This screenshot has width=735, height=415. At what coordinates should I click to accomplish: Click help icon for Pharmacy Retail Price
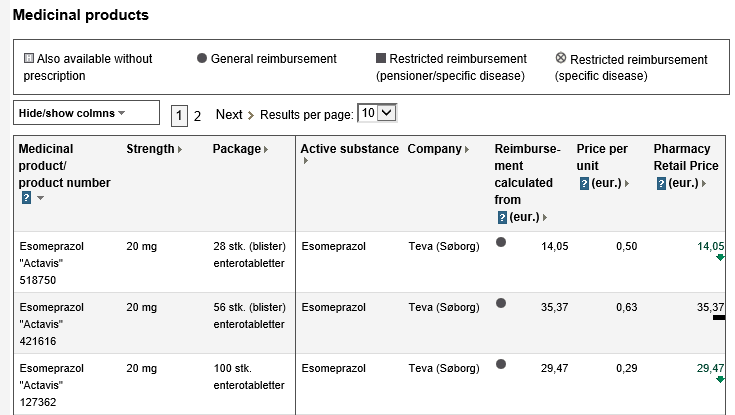tap(661, 183)
